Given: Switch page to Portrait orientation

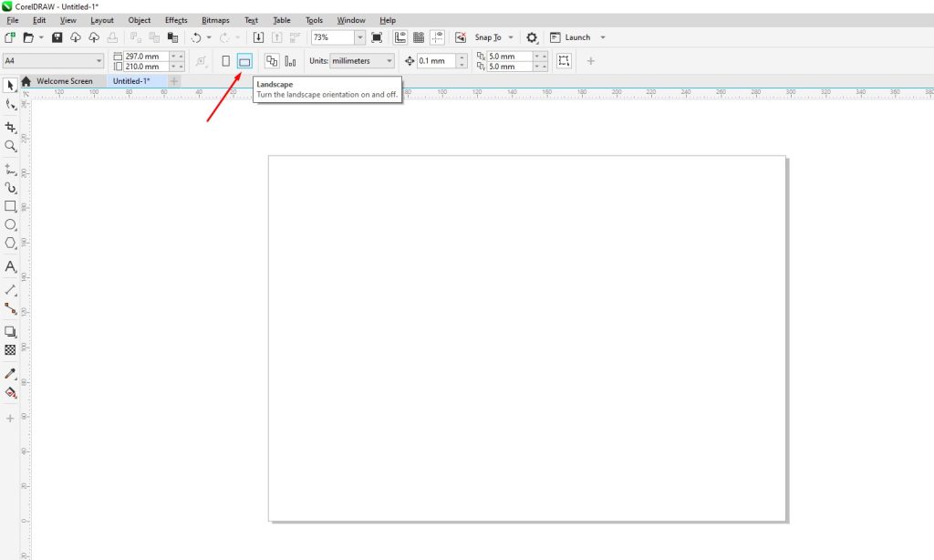Looking at the screenshot, I should [226, 61].
